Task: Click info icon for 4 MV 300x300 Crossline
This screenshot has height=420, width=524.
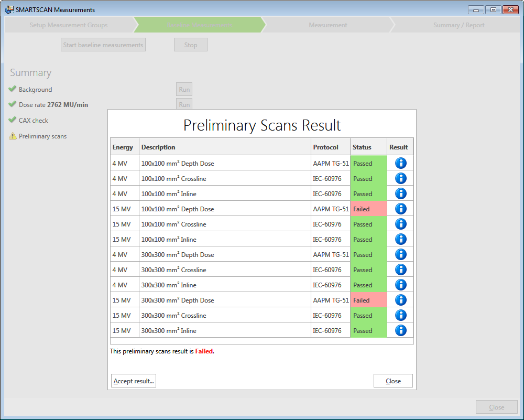Action: click(400, 270)
